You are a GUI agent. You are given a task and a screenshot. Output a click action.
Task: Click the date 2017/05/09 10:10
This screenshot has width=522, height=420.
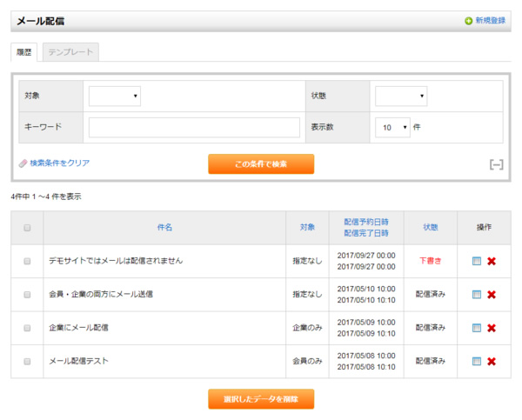(366, 333)
